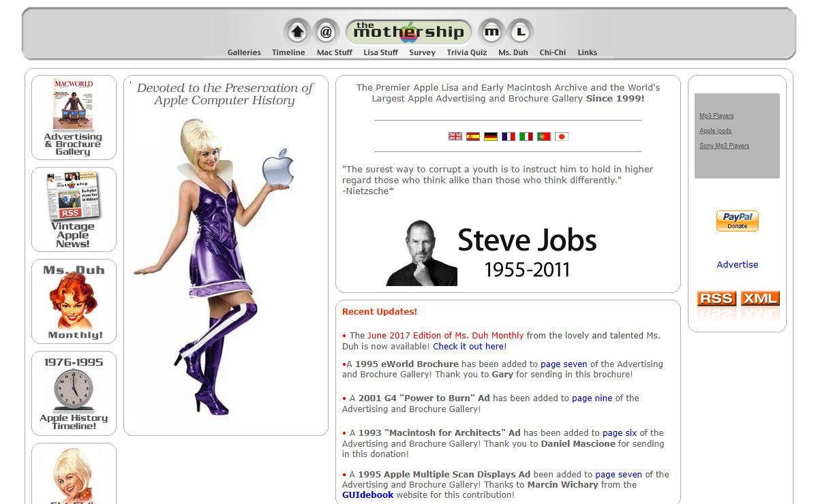The height and width of the screenshot is (504, 818).
Task: Open the Vintage Apple News thumbnail
Action: tap(74, 210)
